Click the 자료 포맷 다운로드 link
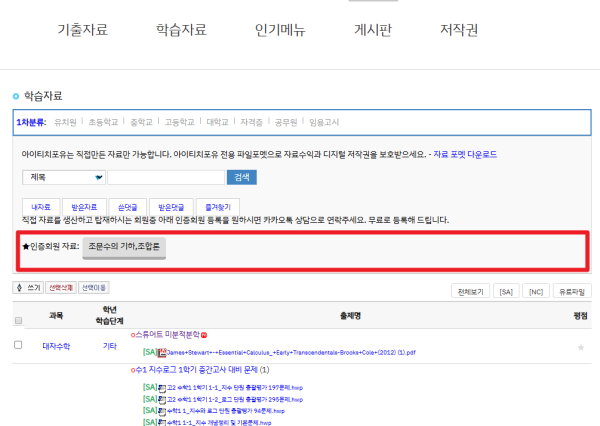 click(x=466, y=155)
